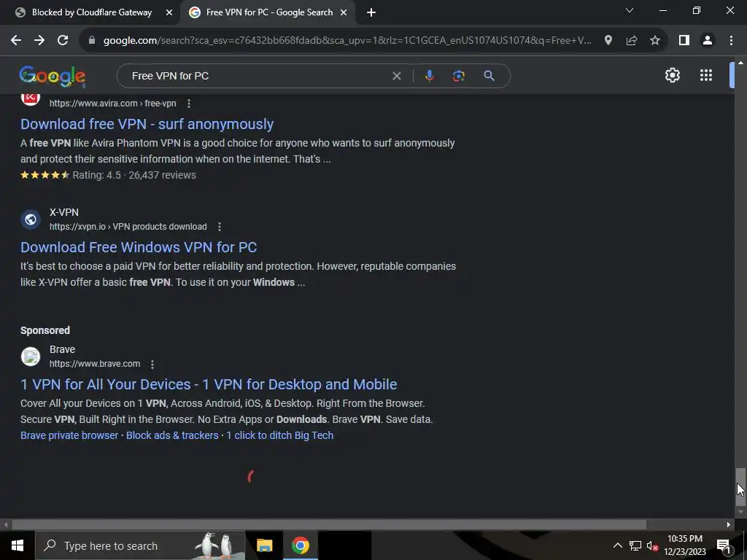Open more options for the Brave ad
This screenshot has height=560, width=747.
[x=152, y=365]
